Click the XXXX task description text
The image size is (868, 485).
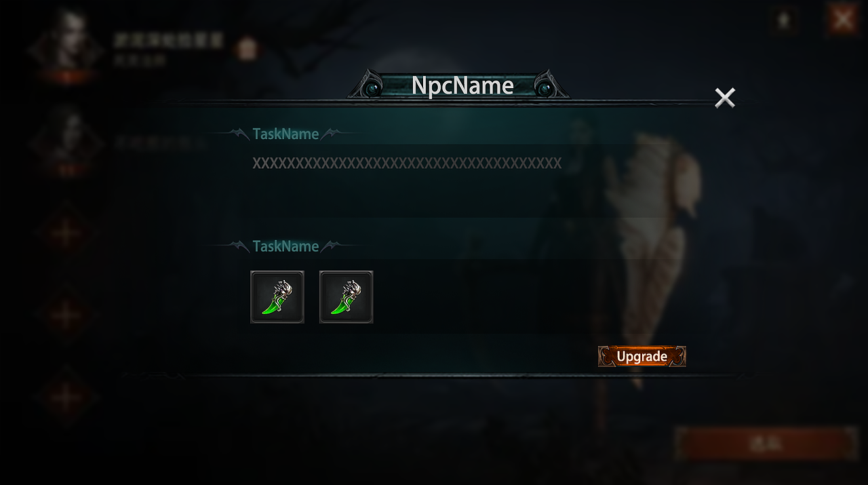pos(407,163)
